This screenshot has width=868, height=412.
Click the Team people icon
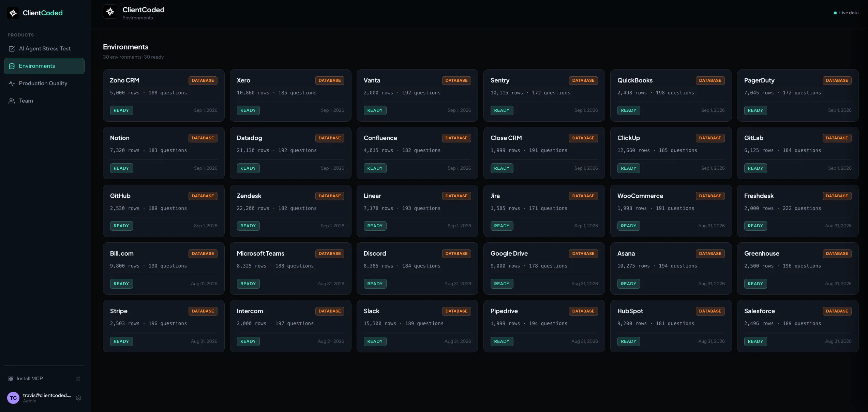(x=12, y=101)
